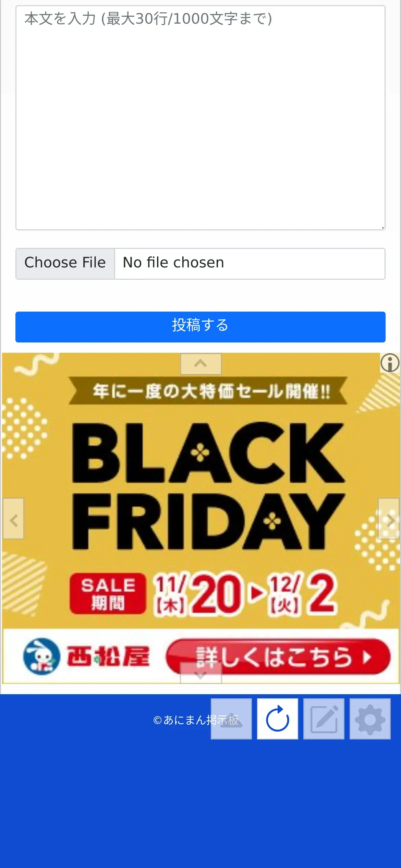Click the ad's right arrow

pos(389,519)
